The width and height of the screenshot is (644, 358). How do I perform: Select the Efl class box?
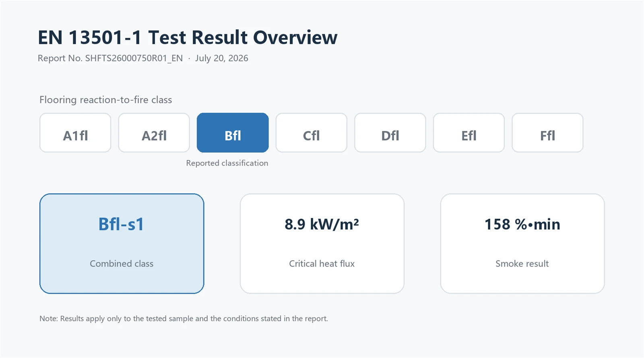coord(469,132)
